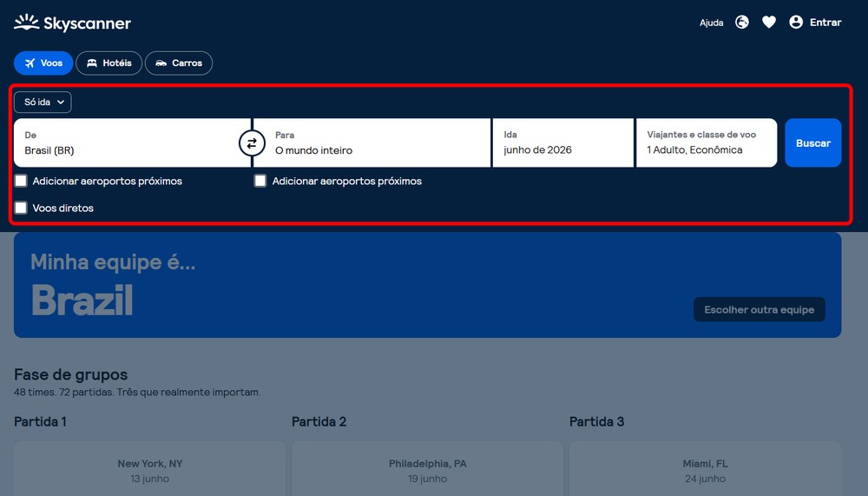Switch to the Carros tab
This screenshot has height=496, width=868.
(179, 63)
